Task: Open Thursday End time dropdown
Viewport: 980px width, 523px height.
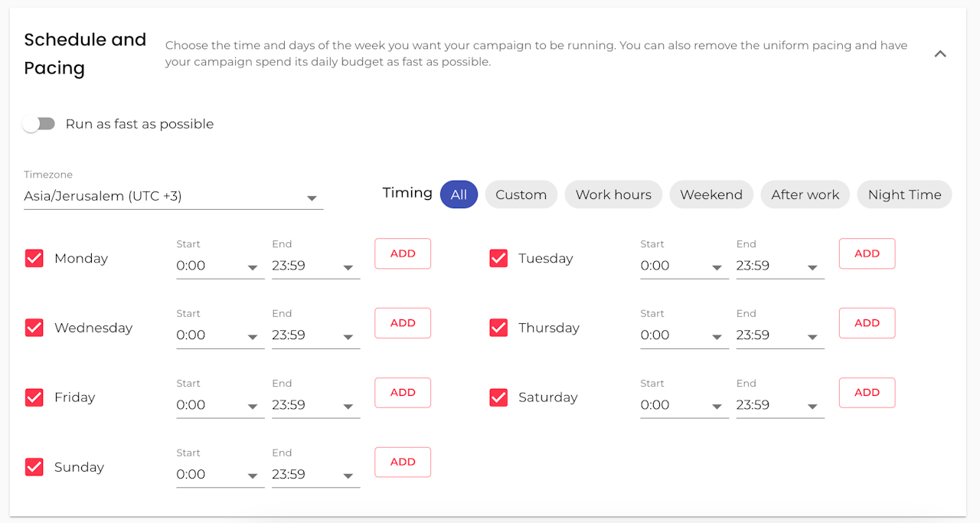Action: 779,336
